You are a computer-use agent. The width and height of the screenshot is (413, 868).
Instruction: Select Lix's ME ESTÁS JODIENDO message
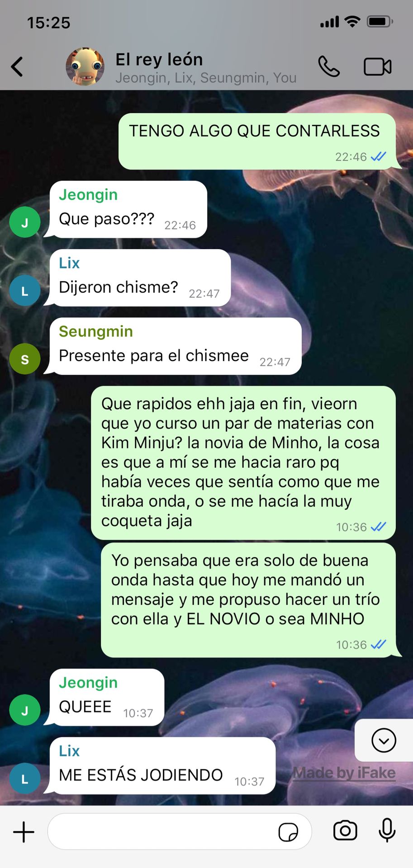pyautogui.click(x=162, y=766)
